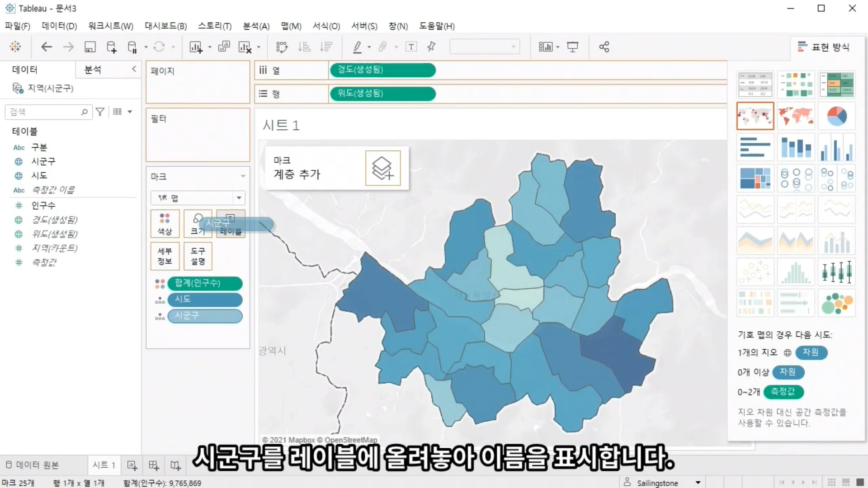Click the new worksheet tab icon
868x488 pixels.
pyautogui.click(x=132, y=465)
